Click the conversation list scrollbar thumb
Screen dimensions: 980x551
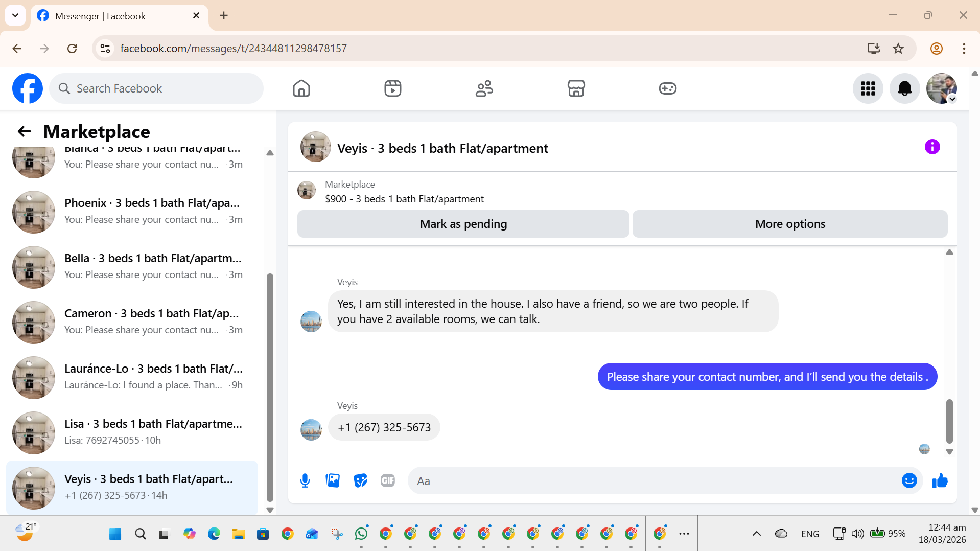click(270, 388)
